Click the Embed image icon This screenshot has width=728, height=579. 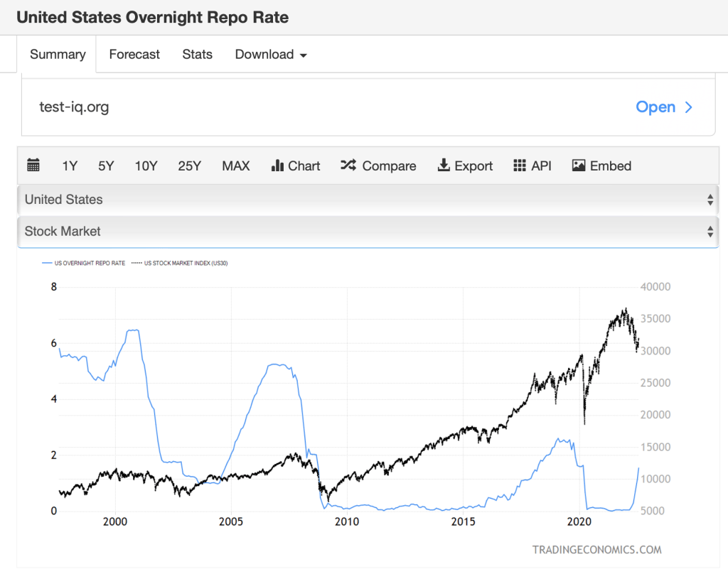pos(579,166)
